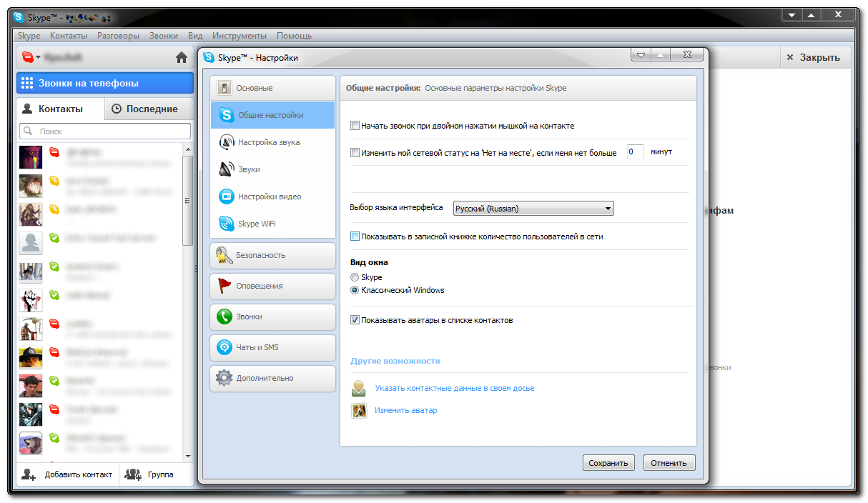Select Классический Windows radio button

click(x=355, y=290)
